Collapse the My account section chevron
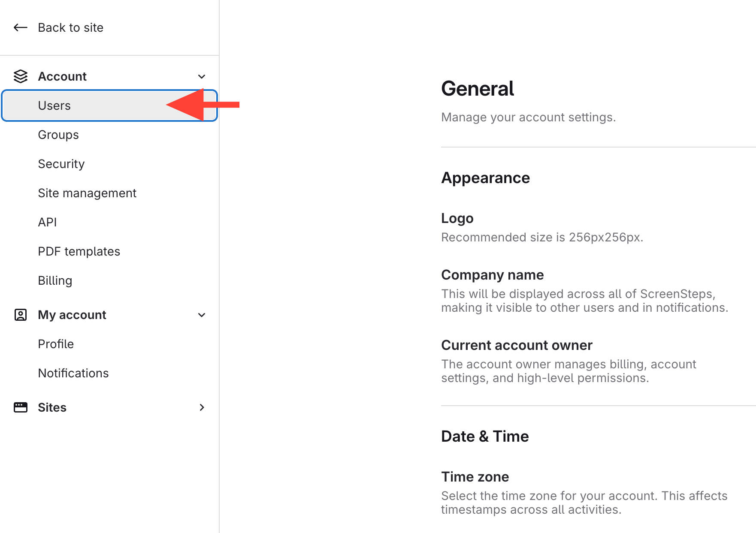 (x=202, y=315)
